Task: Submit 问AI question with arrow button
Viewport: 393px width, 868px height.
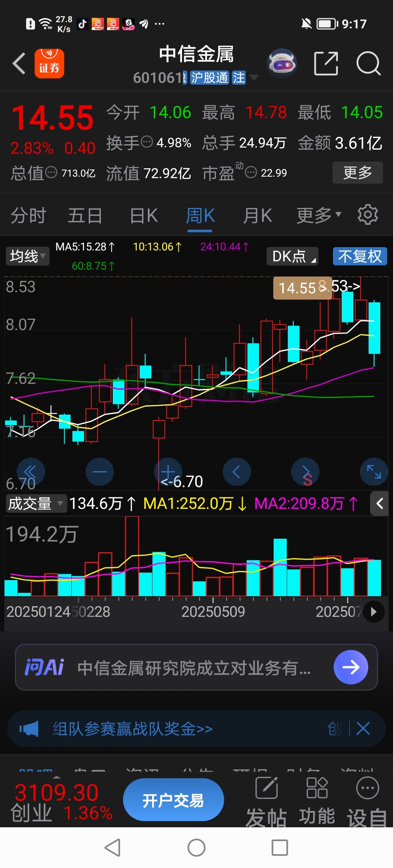Action: click(351, 667)
